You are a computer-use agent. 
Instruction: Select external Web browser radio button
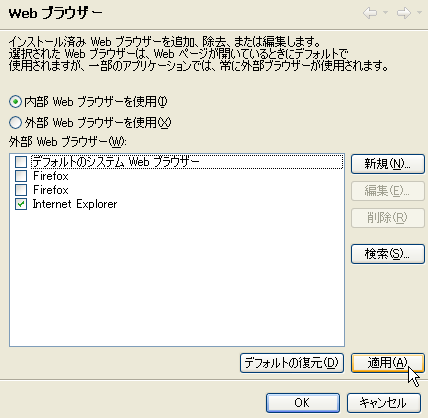point(15,123)
